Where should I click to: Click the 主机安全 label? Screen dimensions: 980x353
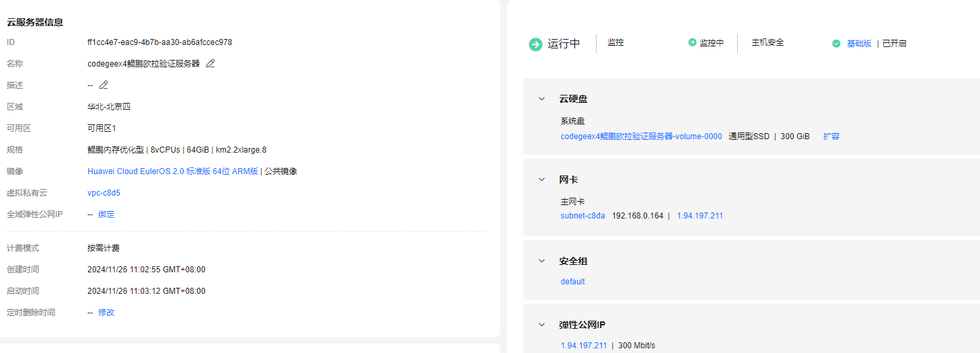click(767, 42)
